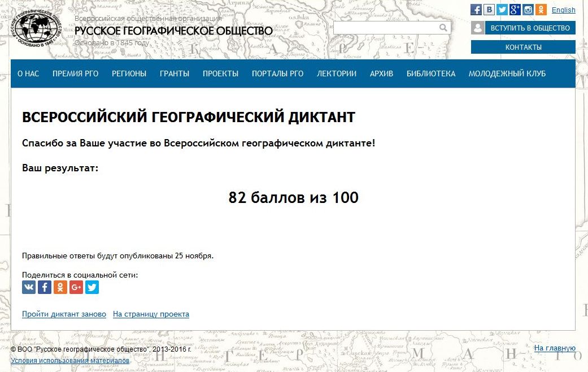Image resolution: width=588 pixels, height=372 pixels.
Task: Click the РУССКОЕ ГЕОГРАФИЧЕСКОЕ ОБЩЕСТВО title
Action: click(173, 31)
